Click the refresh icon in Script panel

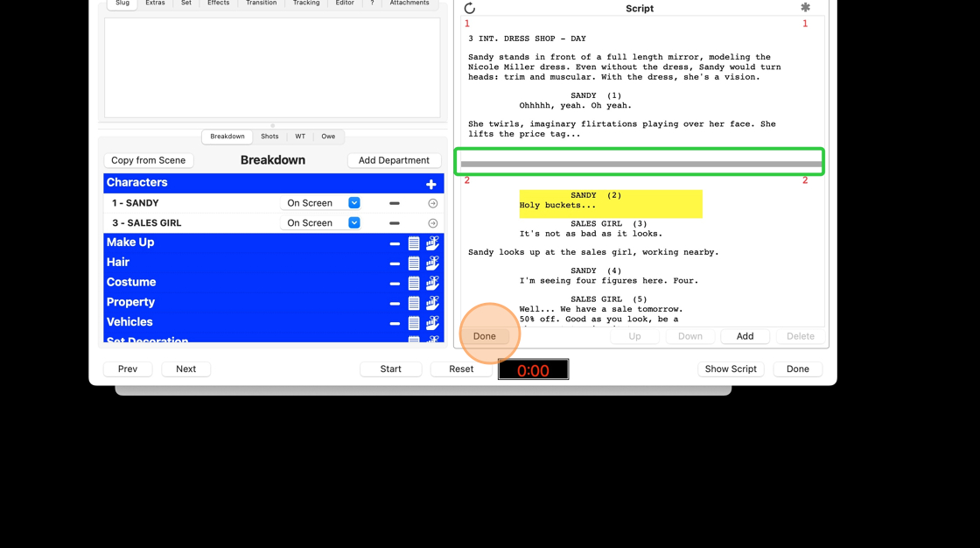tap(469, 8)
